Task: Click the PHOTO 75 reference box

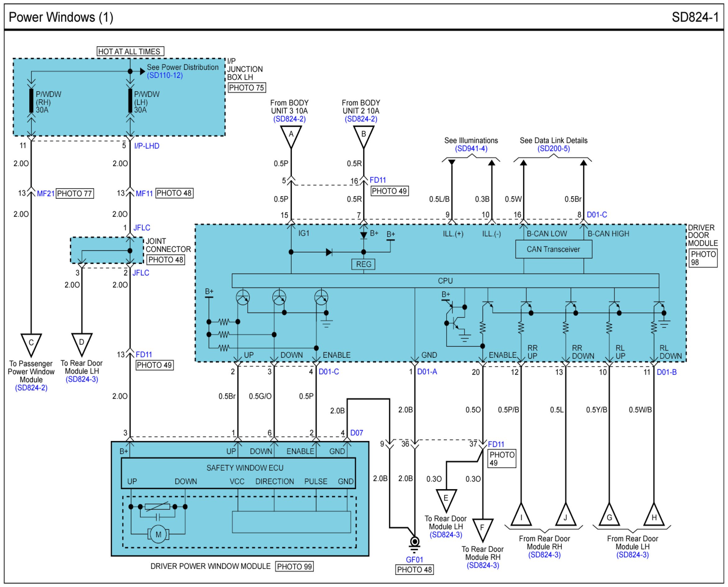Action: [246, 88]
